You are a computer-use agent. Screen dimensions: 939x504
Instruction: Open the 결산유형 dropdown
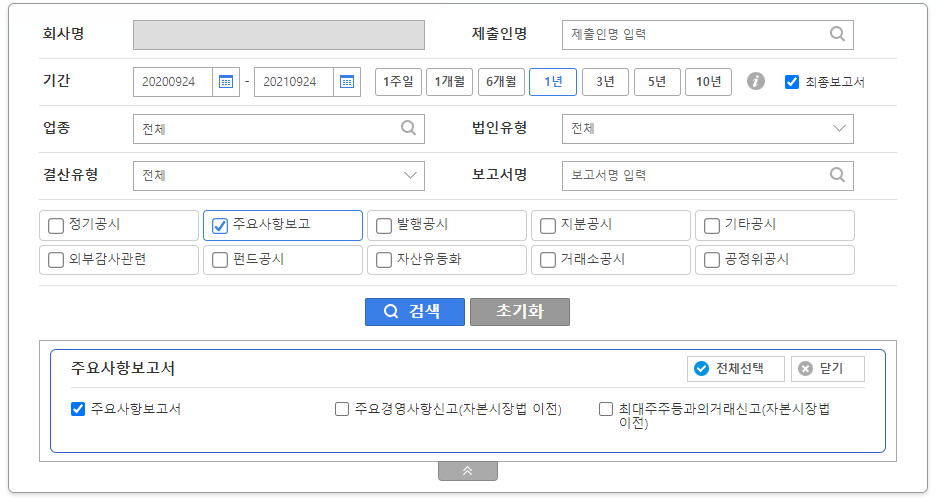tap(279, 175)
